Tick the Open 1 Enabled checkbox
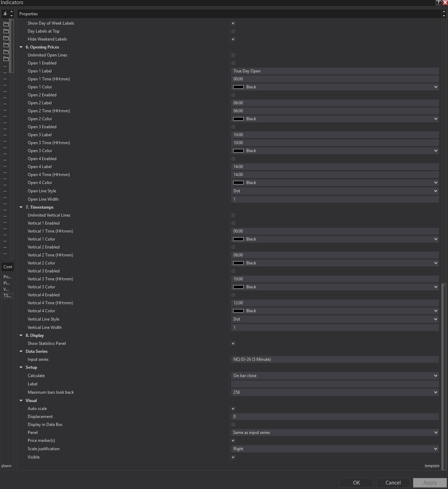Screen dimensions: 448x489 point(233,63)
